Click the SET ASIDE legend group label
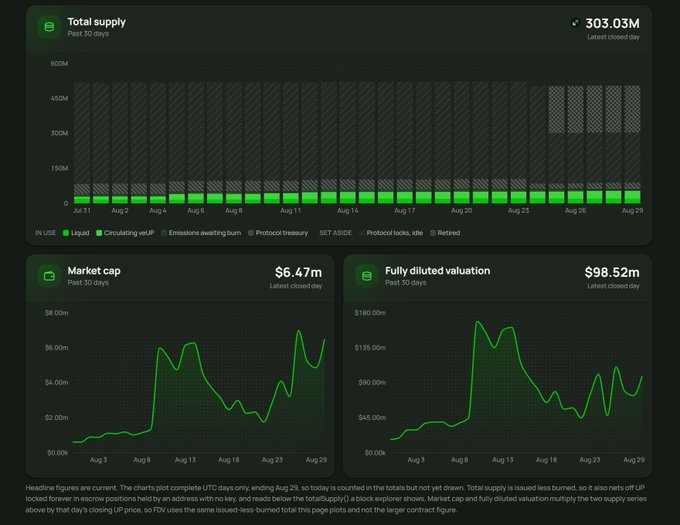The height and width of the screenshot is (525, 680). pyautogui.click(x=335, y=233)
